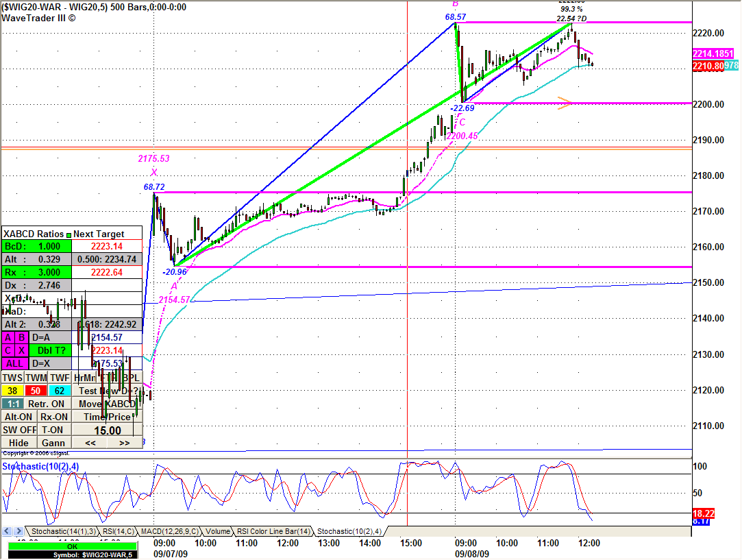Click the Dx : 2.746 ratio cell
Screen dimensions: 742x560
(36, 285)
